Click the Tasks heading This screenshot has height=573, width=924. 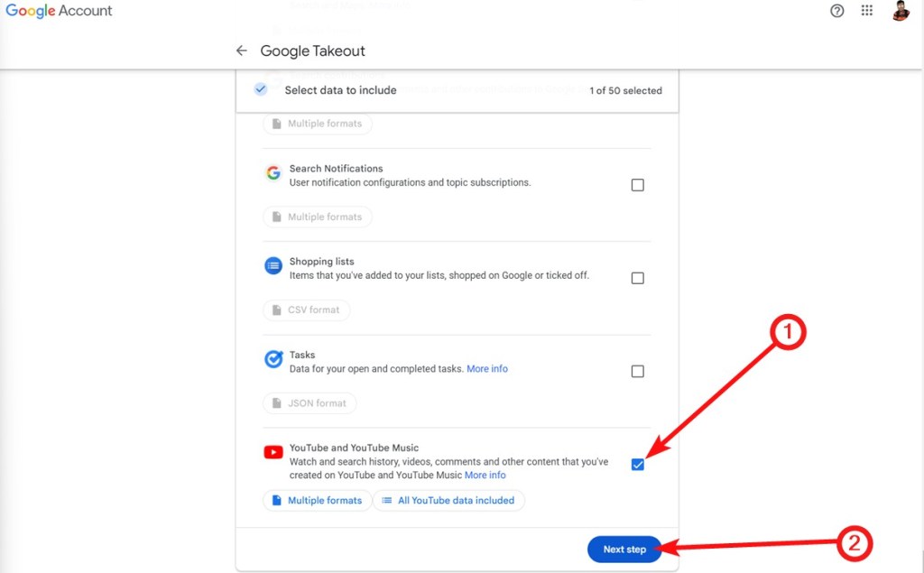tap(302, 355)
